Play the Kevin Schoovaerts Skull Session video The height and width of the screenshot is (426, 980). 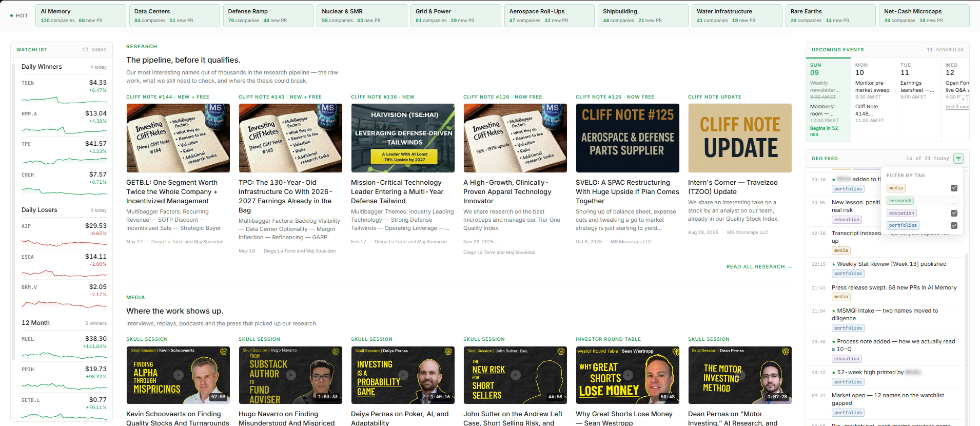tap(178, 375)
